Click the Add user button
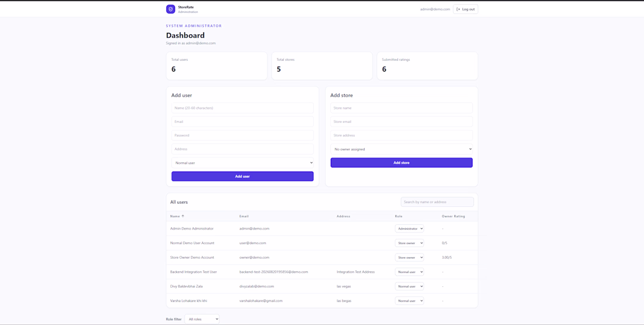This screenshot has width=644, height=325. pyautogui.click(x=242, y=176)
